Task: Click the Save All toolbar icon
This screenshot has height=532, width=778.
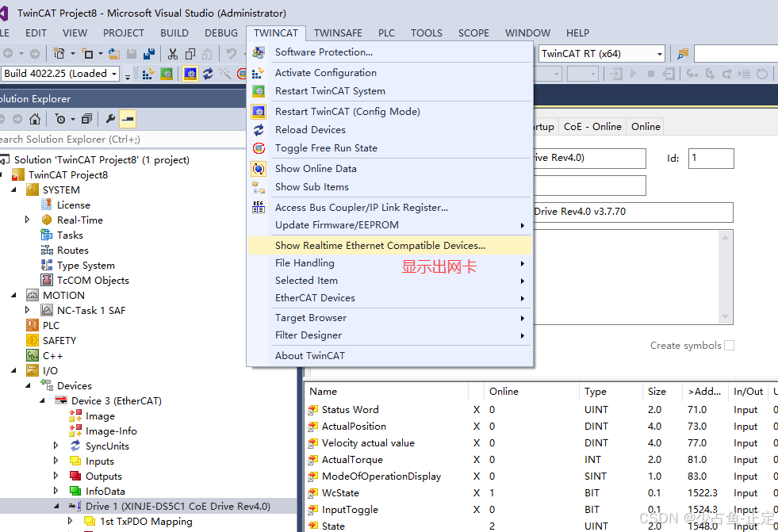Action: tap(149, 54)
